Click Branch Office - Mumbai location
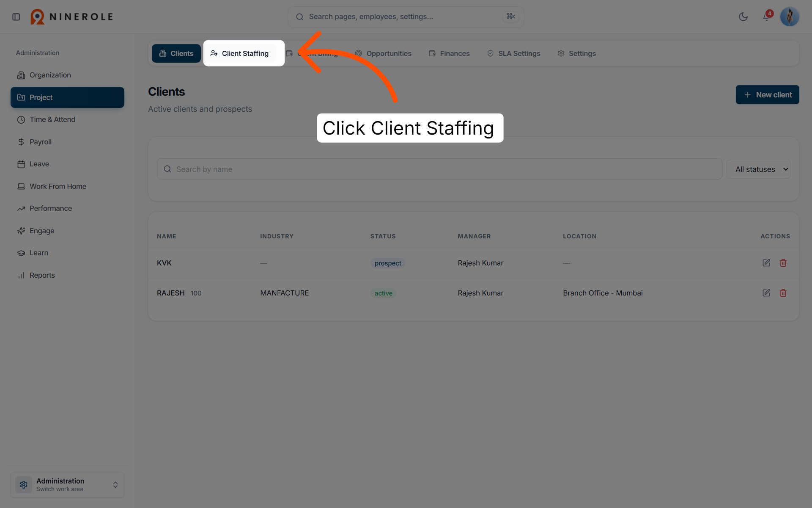Image resolution: width=812 pixels, height=508 pixels. tap(603, 293)
